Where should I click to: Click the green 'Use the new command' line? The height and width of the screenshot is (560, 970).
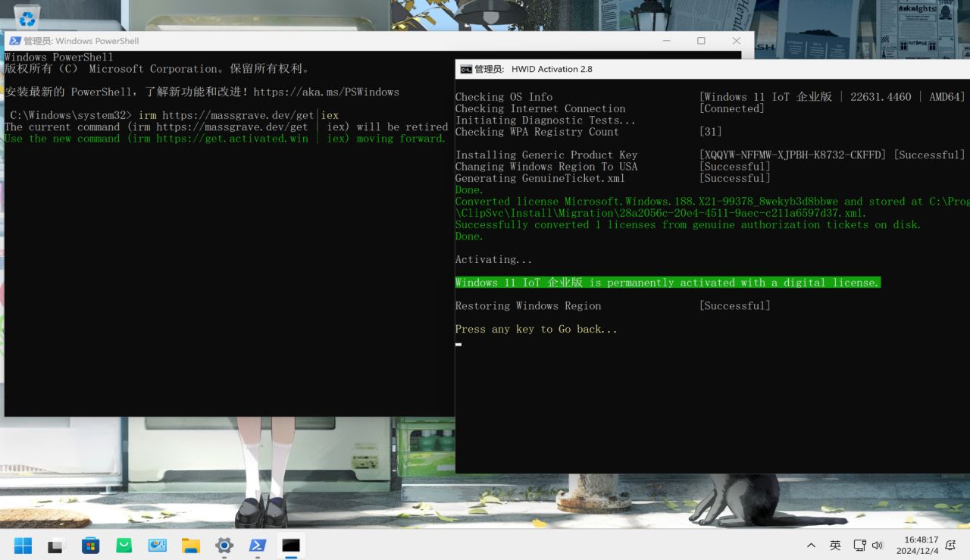(x=225, y=139)
